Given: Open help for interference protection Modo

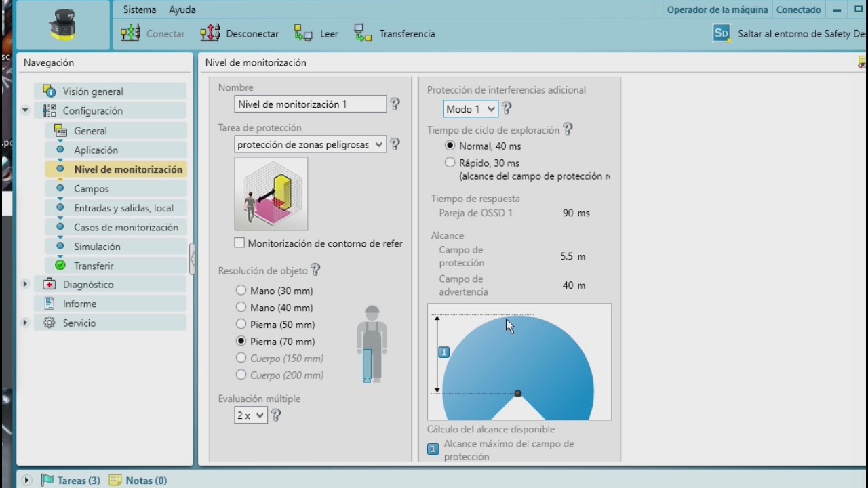Looking at the screenshot, I should pyautogui.click(x=506, y=108).
